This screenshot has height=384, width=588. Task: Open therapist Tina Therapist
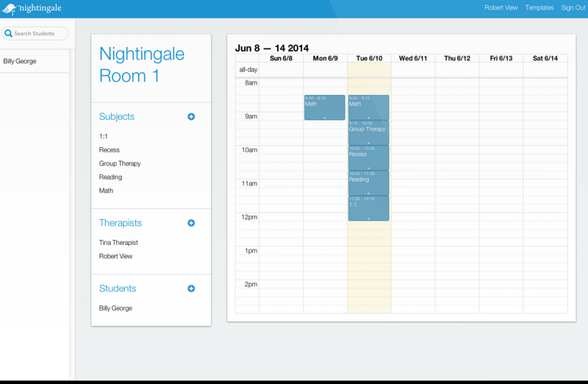pos(118,243)
